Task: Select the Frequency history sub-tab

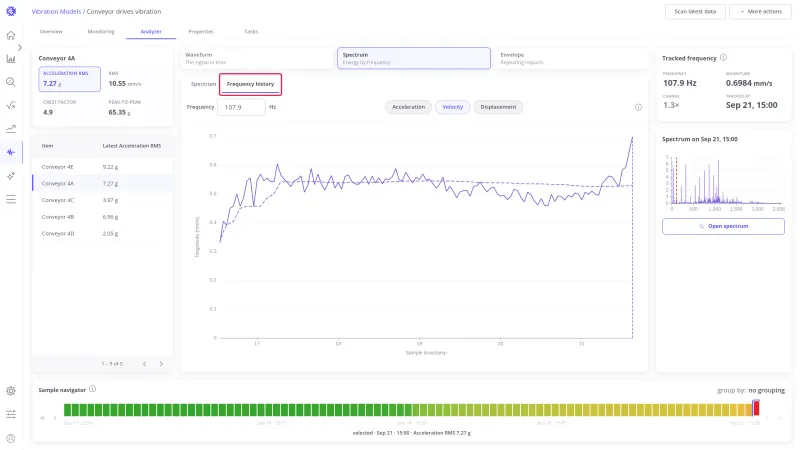Action: click(x=251, y=84)
